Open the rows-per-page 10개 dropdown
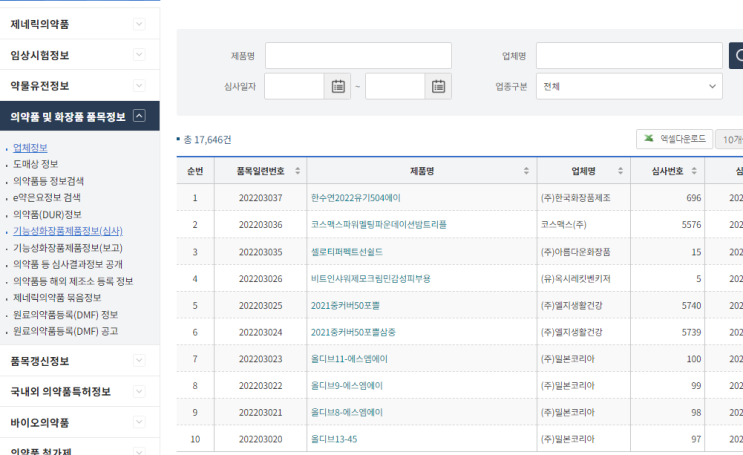The width and height of the screenshot is (743, 455). 730,139
